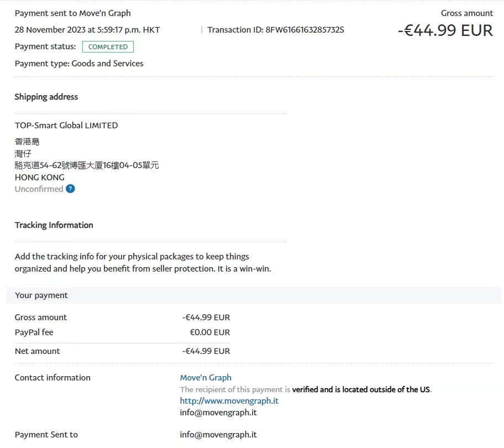Click the COMPLETED payment status badge
Screen dimensions: 504x448
(x=108, y=47)
